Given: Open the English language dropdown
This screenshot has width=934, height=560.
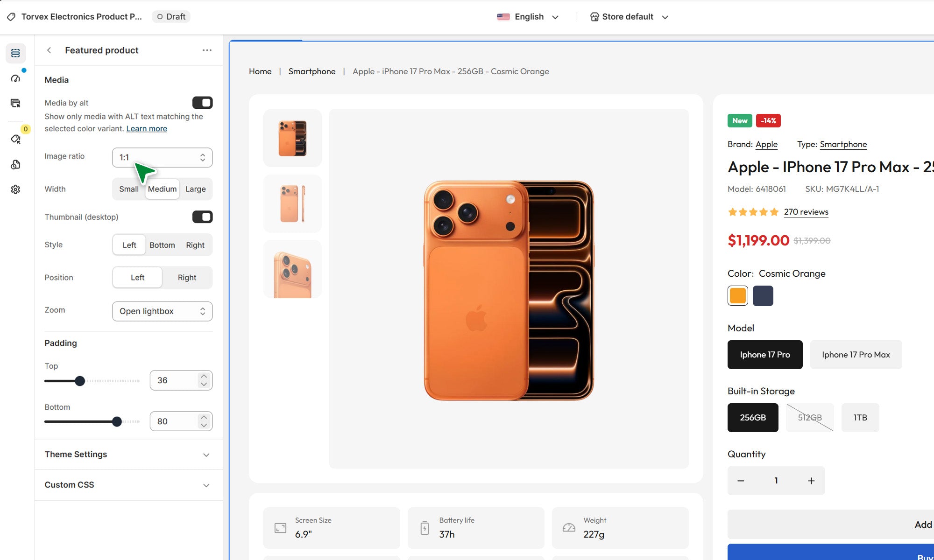Looking at the screenshot, I should tap(528, 17).
